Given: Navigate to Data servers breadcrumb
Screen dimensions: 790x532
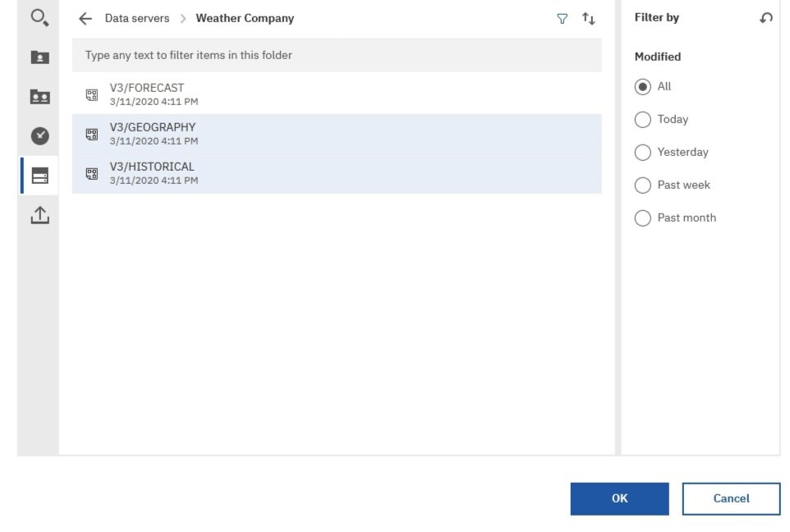Looking at the screenshot, I should 137,18.
